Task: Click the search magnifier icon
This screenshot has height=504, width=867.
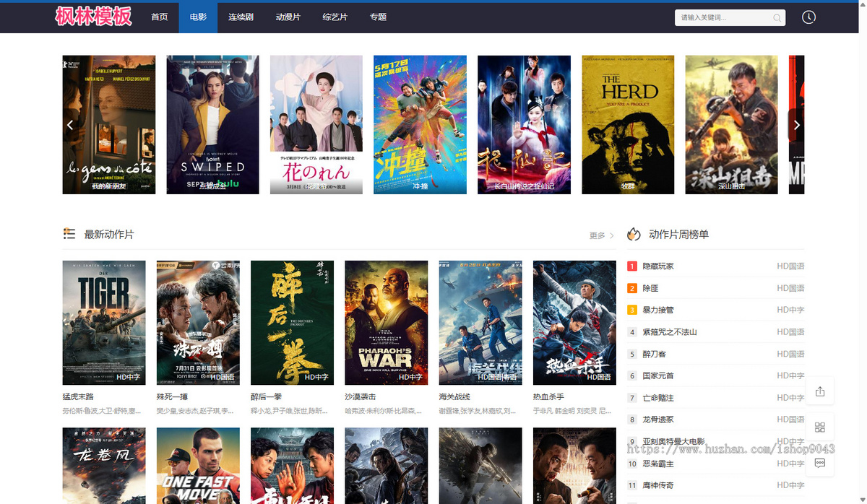Action: coord(777,18)
